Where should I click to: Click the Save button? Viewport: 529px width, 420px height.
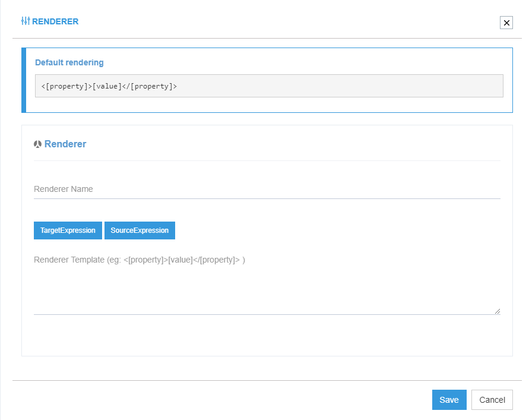(x=449, y=400)
